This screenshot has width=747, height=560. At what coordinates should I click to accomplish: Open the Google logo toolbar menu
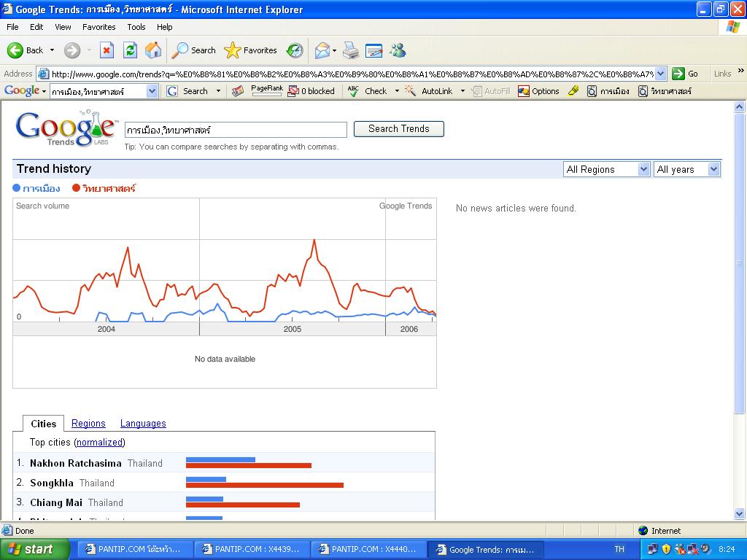25,90
